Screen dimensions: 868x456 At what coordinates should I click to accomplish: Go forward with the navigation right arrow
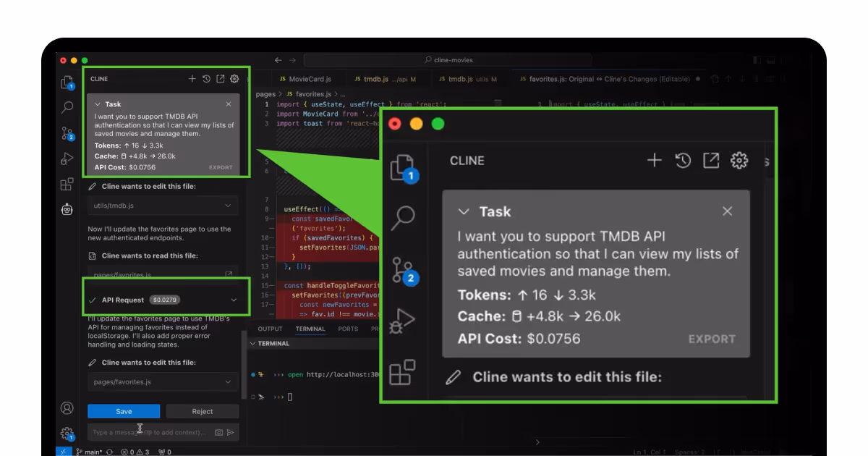pyautogui.click(x=293, y=60)
